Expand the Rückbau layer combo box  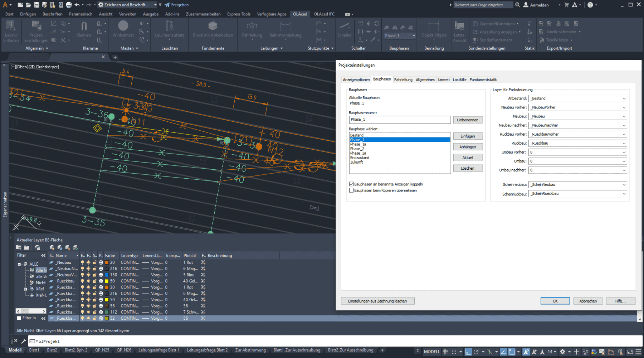point(624,143)
